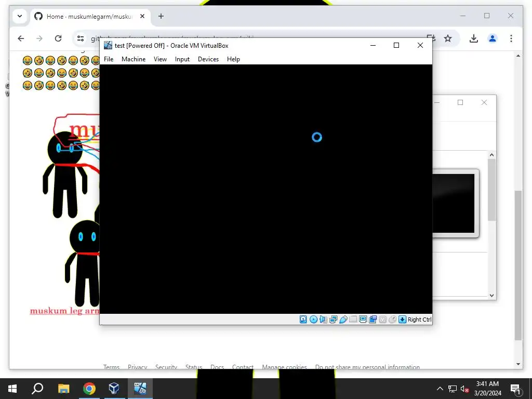Viewport: 532px width, 399px height.
Task: Open the network tray icon
Action: [x=453, y=389]
